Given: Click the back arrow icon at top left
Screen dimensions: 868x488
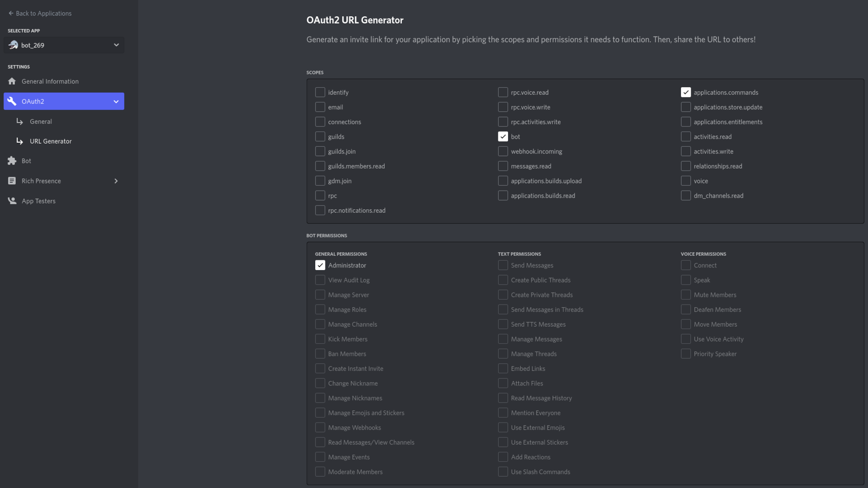Looking at the screenshot, I should 11,13.
